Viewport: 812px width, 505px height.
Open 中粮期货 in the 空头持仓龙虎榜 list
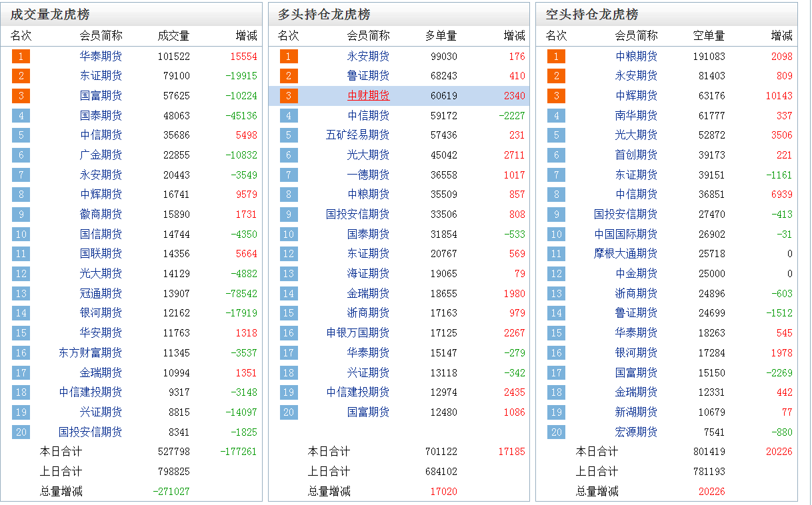point(636,57)
